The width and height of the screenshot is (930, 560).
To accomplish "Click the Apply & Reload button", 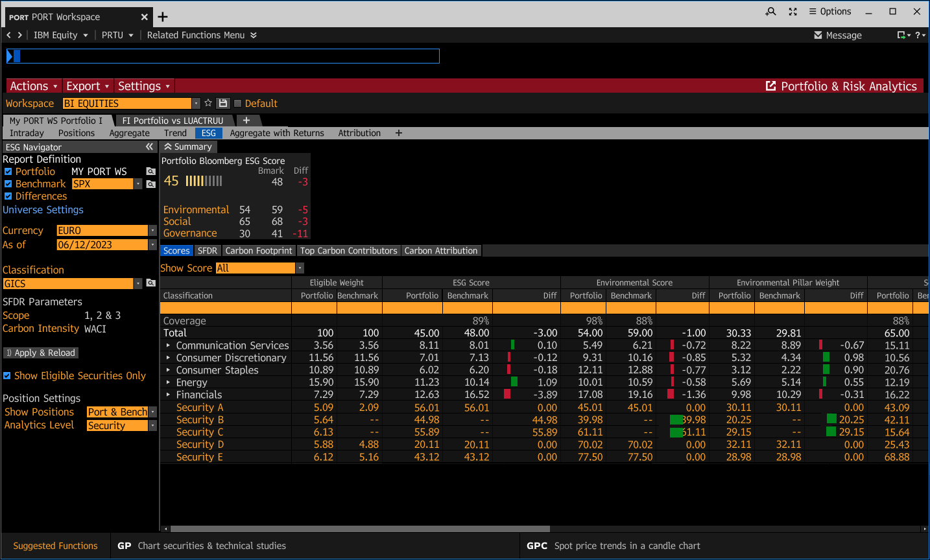I will coord(41,353).
